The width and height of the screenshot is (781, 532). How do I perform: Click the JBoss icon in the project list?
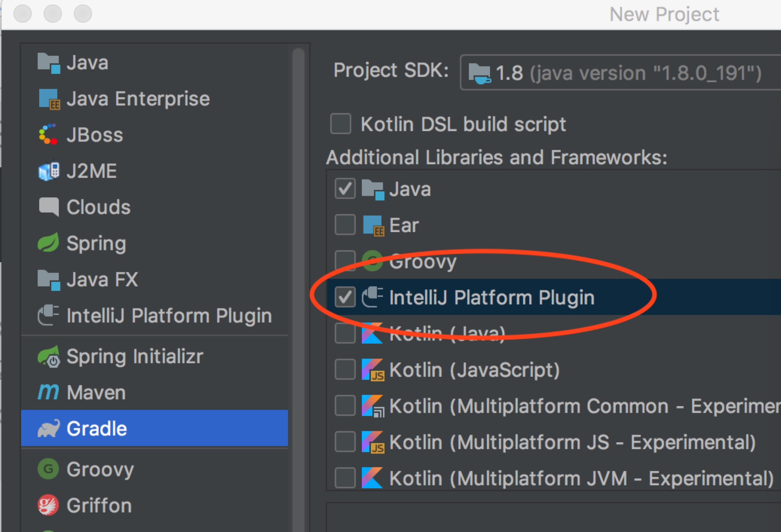click(x=48, y=135)
